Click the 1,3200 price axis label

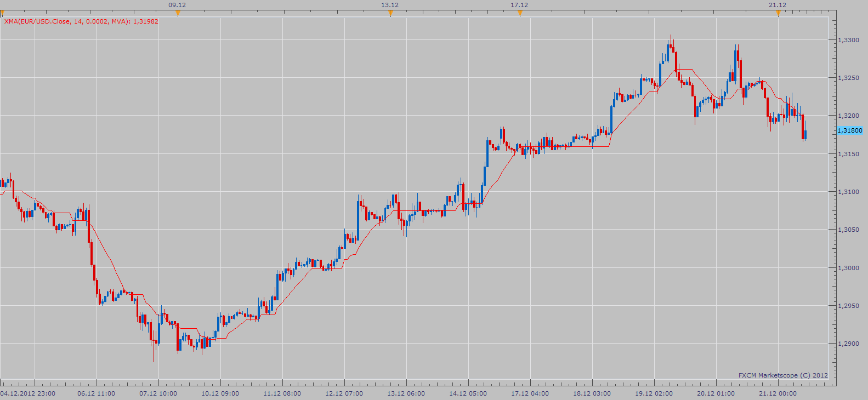[x=848, y=116]
